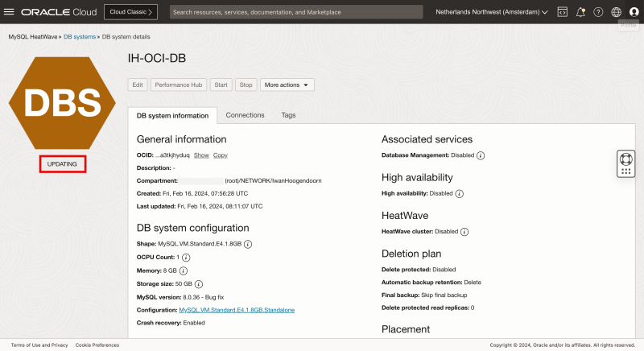Open Terms of Use and Privacy
Image resolution: width=644 pixels, height=351 pixels.
39,345
